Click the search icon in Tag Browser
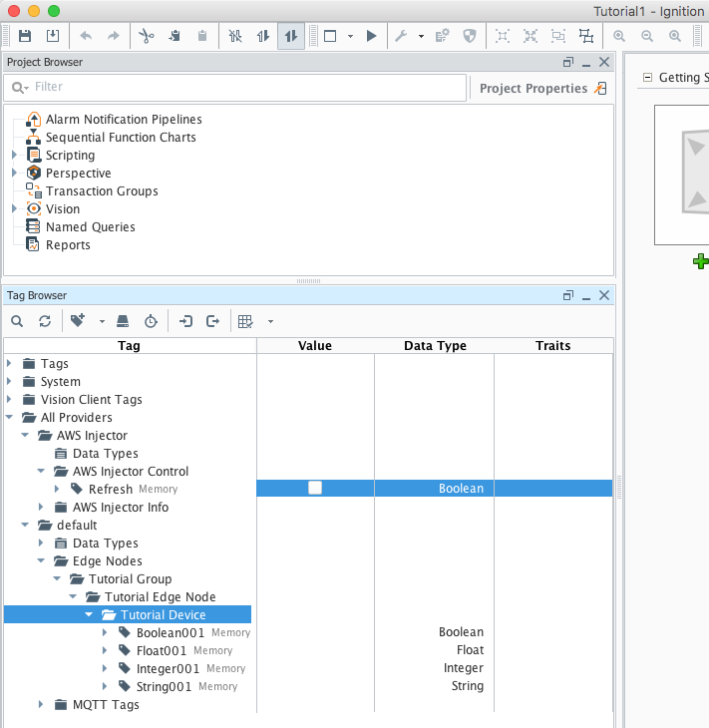The image size is (709, 728). click(17, 321)
